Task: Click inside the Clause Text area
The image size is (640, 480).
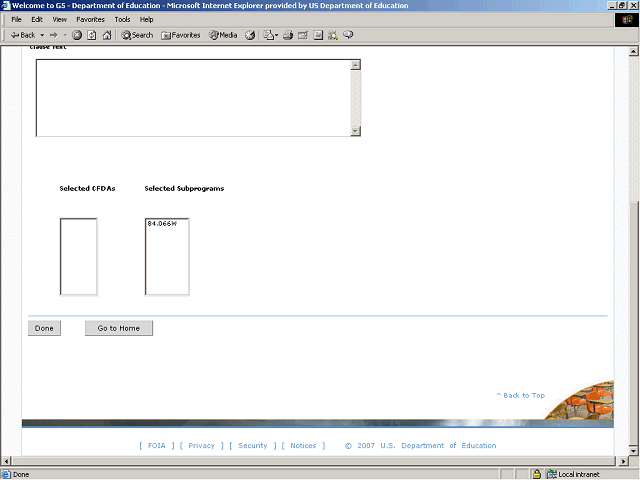Action: coord(193,98)
